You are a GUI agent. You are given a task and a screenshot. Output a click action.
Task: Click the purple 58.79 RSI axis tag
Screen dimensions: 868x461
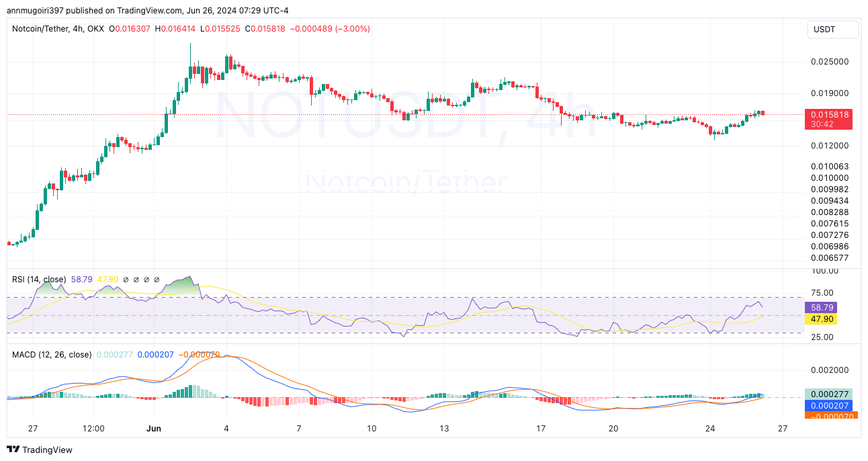coord(820,307)
